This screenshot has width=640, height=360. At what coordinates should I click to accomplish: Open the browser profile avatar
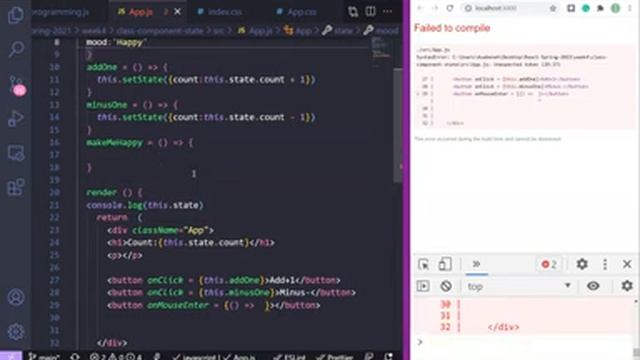[x=616, y=8]
